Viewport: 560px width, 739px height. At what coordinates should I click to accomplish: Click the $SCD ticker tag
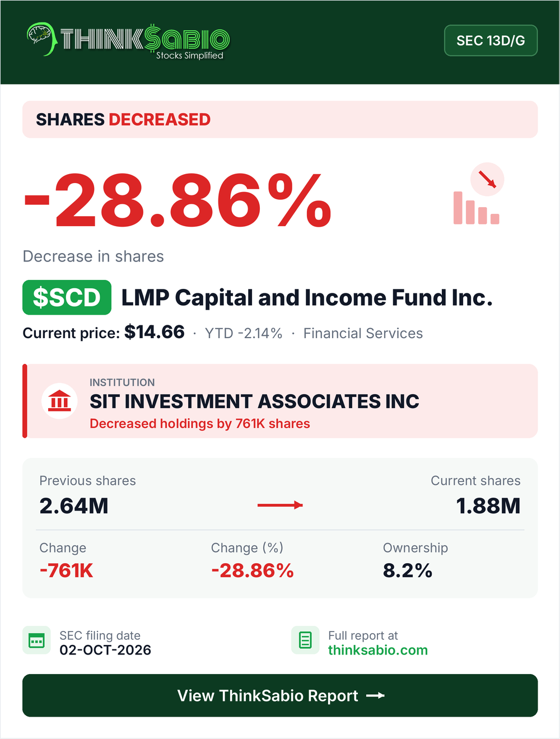click(x=67, y=297)
